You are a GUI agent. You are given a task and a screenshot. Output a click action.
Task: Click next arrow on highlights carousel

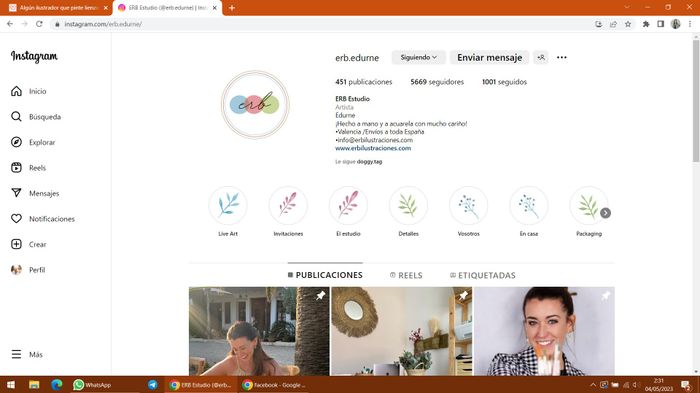[x=605, y=213]
